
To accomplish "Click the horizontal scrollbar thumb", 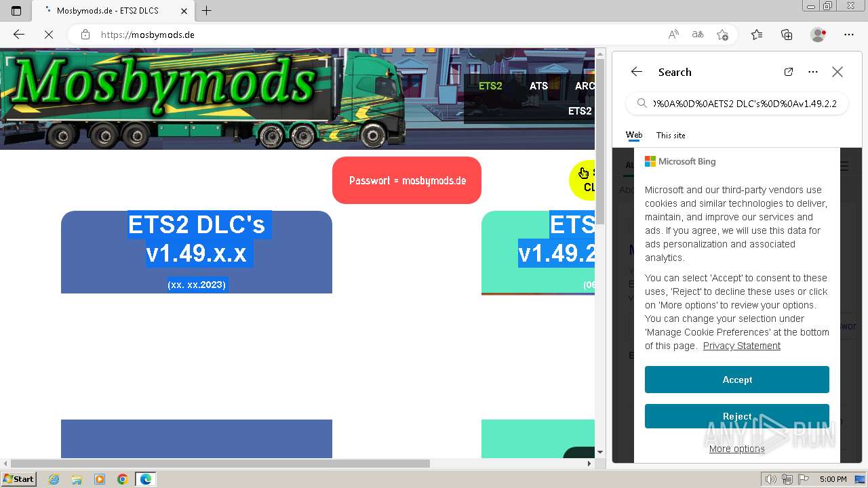I will (x=220, y=464).
